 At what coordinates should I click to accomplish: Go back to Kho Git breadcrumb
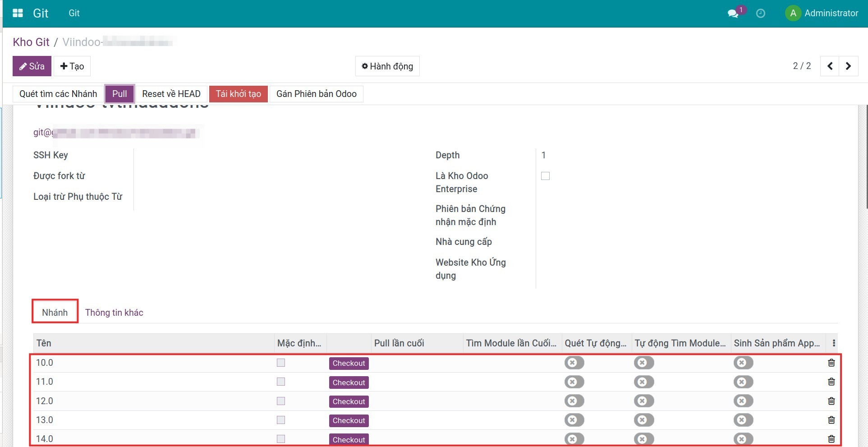(x=31, y=42)
